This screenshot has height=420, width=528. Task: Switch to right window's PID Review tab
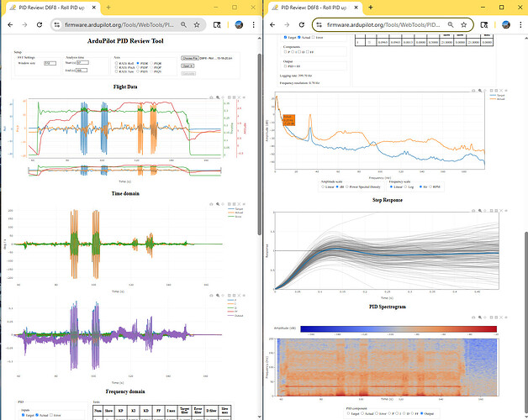click(x=313, y=8)
